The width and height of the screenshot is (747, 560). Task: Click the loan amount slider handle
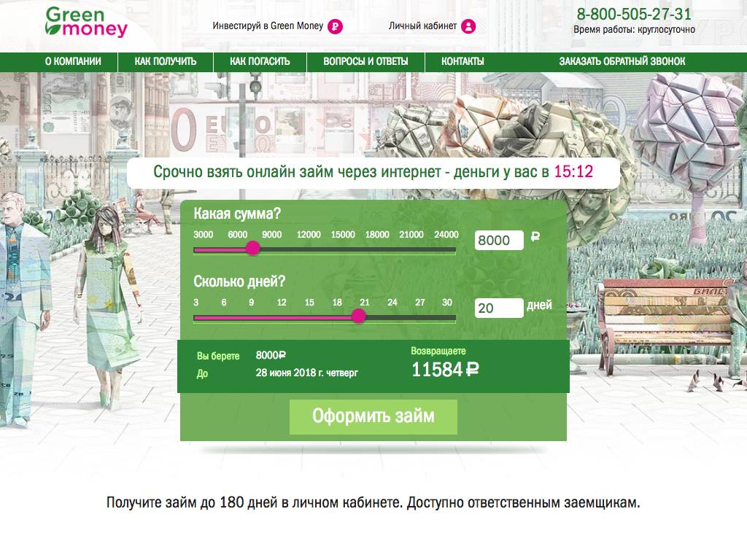click(253, 248)
